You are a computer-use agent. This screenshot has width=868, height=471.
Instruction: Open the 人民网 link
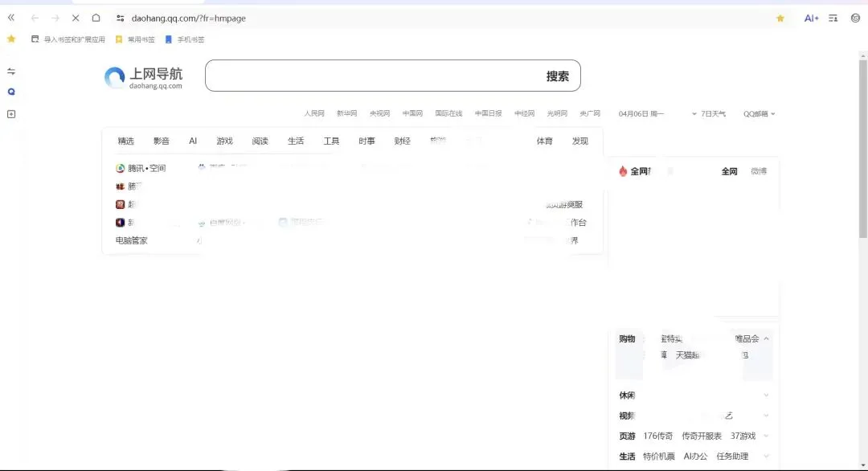tap(314, 113)
